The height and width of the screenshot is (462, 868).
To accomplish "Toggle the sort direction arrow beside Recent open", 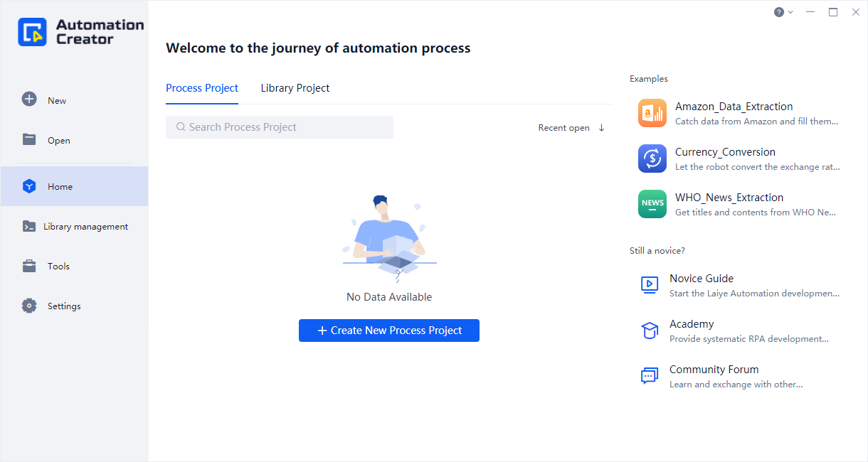I will tap(601, 128).
